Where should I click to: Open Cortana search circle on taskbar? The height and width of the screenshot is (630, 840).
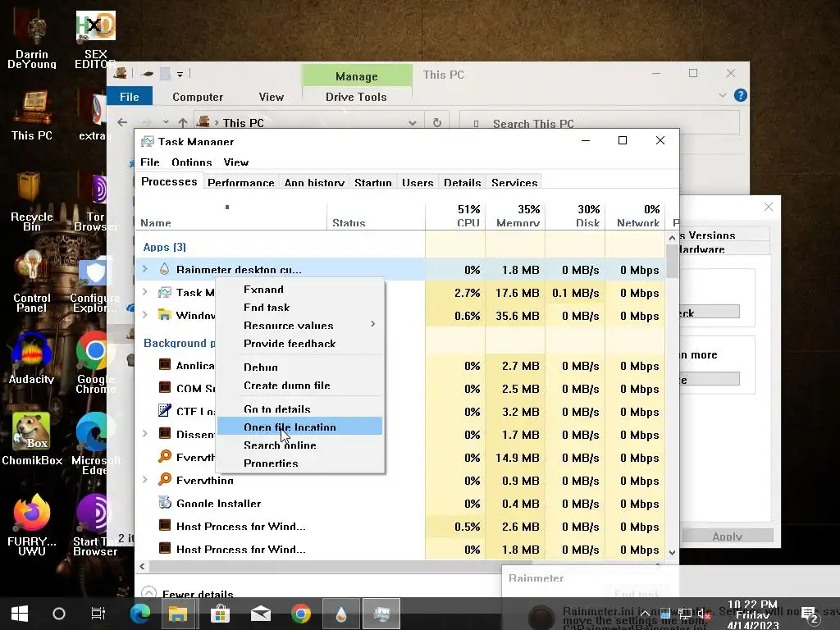click(59, 614)
